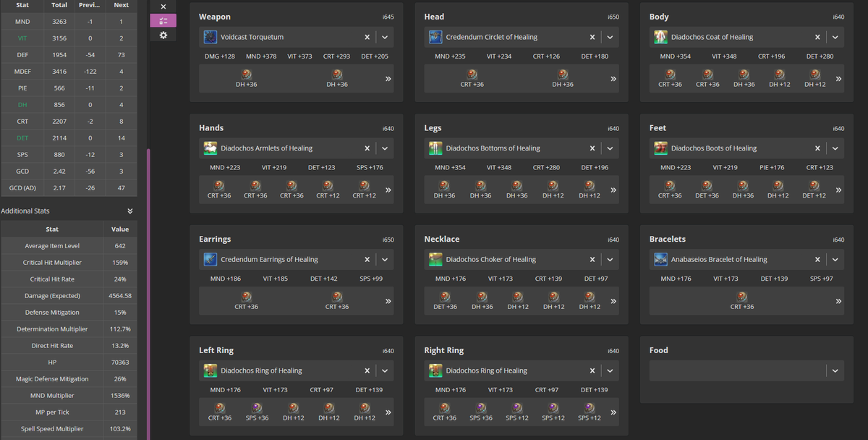Viewport: 868px width, 440px height.
Task: Expand Earrings materia with the double arrow
Action: [388, 301]
